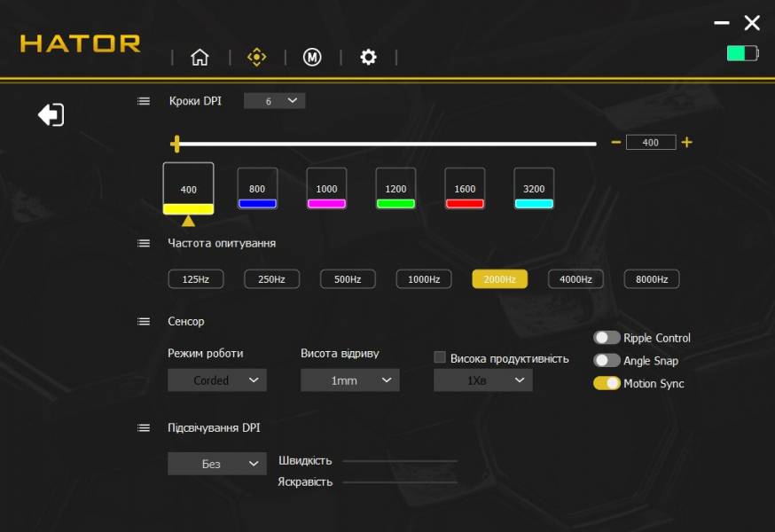Collapse the Сенсор section list icon
Image resolution: width=775 pixels, height=532 pixels.
[144, 322]
